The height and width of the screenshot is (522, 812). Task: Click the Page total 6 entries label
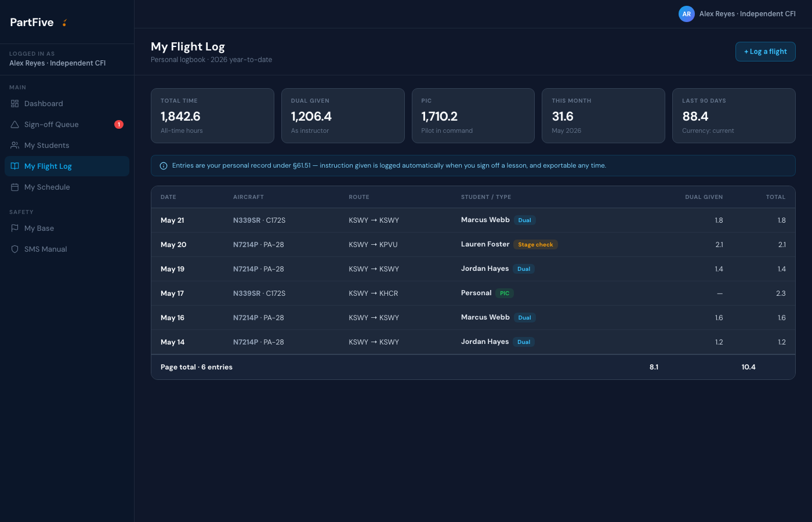[197, 367]
